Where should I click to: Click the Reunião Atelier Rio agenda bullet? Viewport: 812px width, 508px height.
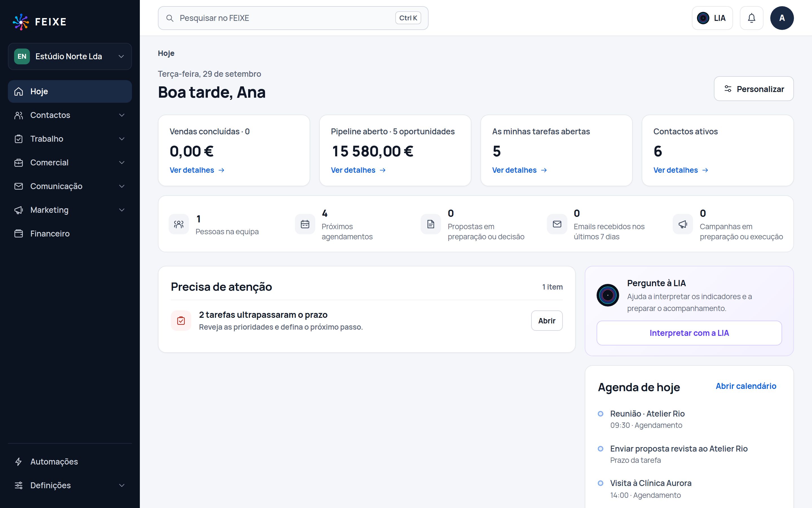tap(600, 413)
